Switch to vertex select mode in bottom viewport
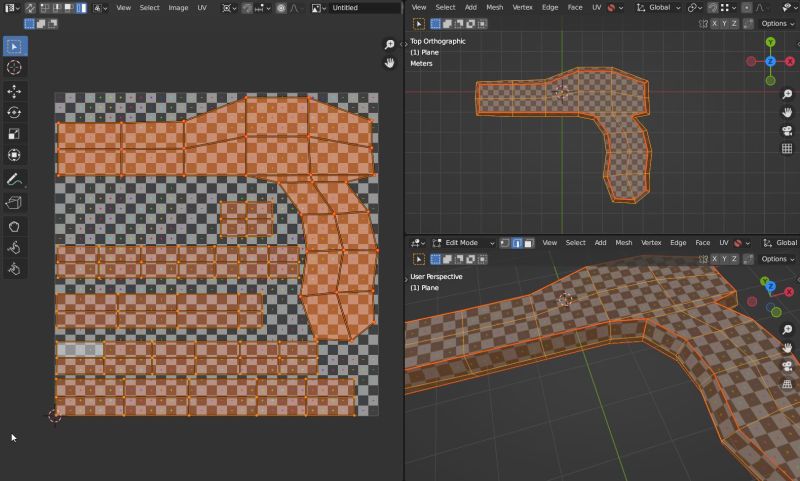This screenshot has height=481, width=800. (x=505, y=243)
